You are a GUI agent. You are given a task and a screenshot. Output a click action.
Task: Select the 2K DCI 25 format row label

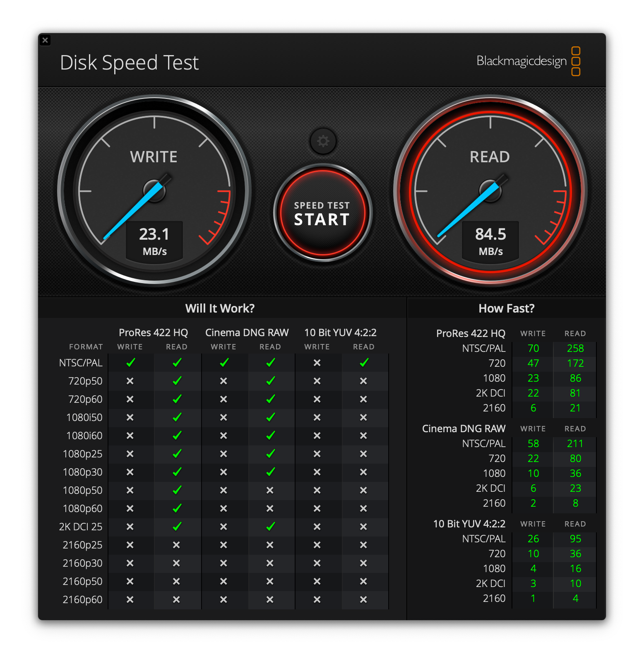coord(81,527)
